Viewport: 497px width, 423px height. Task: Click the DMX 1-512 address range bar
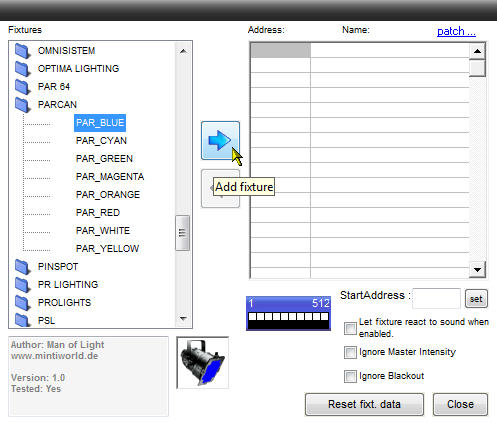tap(289, 313)
